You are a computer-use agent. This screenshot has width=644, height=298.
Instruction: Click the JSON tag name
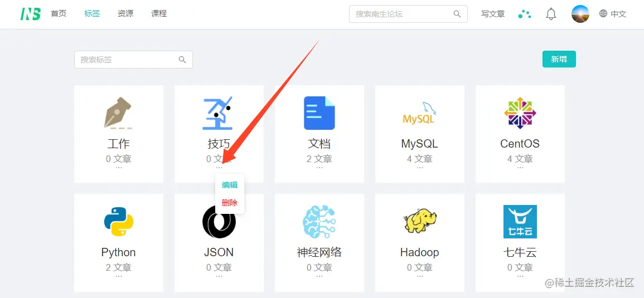pyautogui.click(x=219, y=252)
